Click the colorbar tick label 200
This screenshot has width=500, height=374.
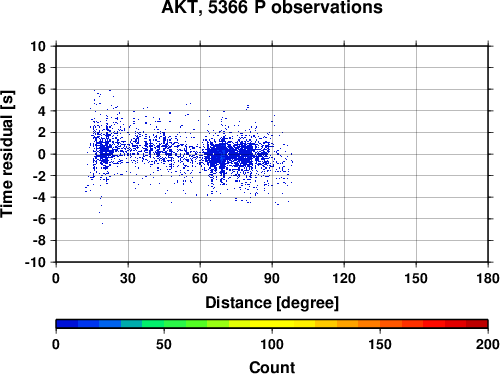488,344
